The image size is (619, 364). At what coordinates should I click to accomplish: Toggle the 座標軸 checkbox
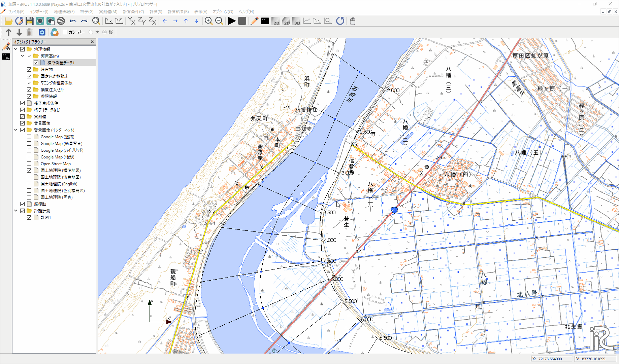tap(23, 204)
